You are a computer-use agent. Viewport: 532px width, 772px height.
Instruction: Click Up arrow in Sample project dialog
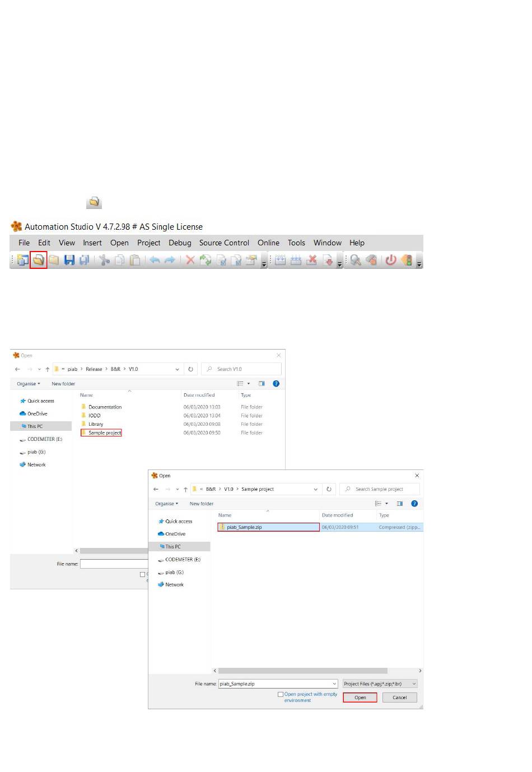[x=185, y=489]
